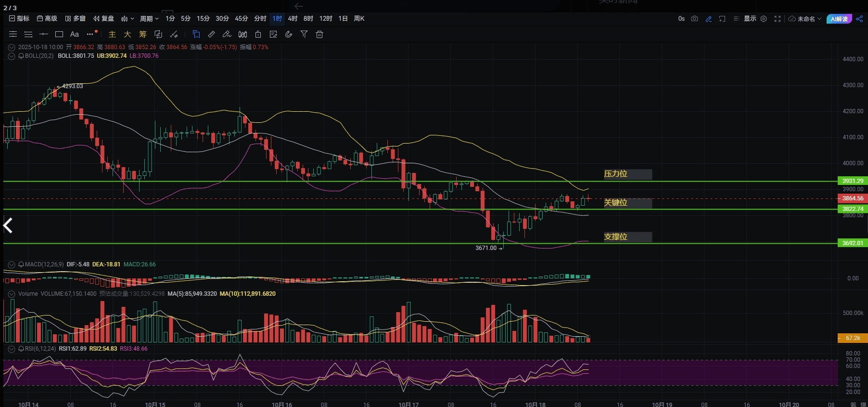
Task: Share the chart via share icon
Action: (x=859, y=19)
